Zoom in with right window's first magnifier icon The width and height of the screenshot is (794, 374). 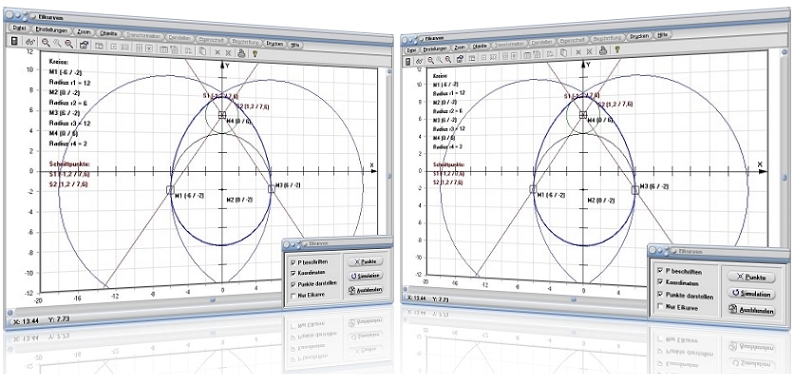(430, 60)
